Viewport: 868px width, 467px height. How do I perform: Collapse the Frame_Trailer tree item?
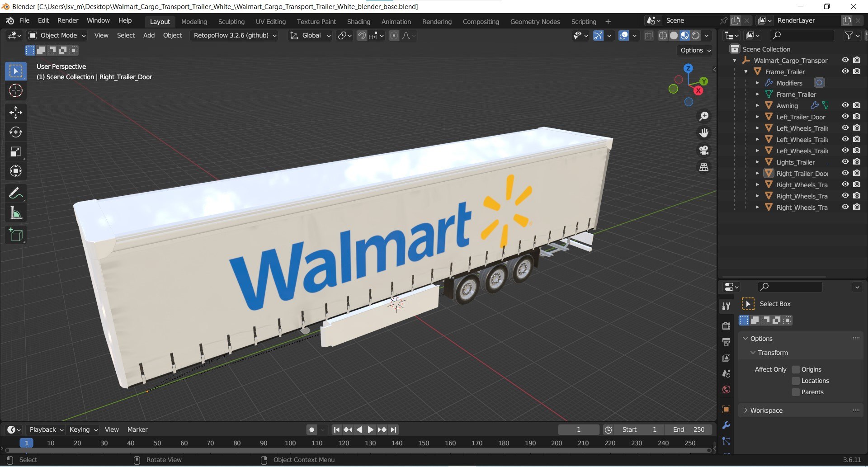[x=746, y=72]
